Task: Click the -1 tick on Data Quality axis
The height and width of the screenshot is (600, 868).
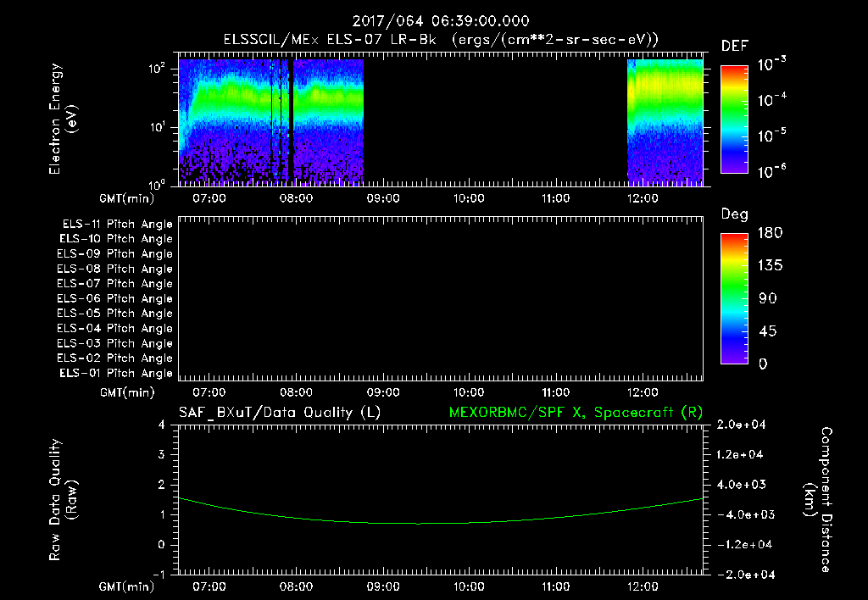Action: click(x=159, y=575)
